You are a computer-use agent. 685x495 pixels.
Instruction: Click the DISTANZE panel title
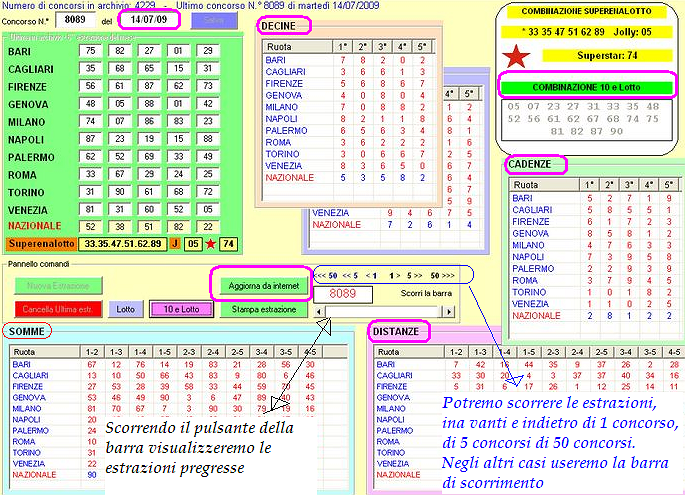396,332
